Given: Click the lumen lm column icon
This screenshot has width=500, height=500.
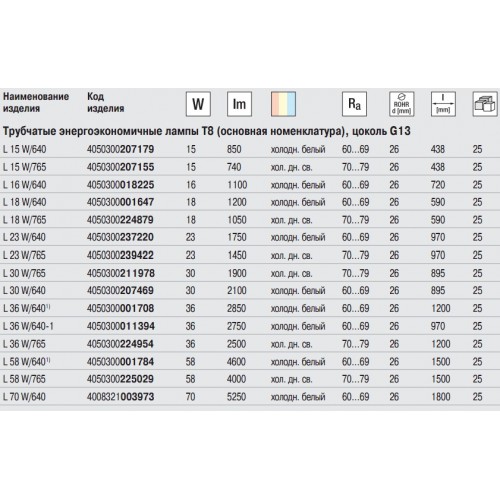Looking at the screenshot, I should click(239, 104).
